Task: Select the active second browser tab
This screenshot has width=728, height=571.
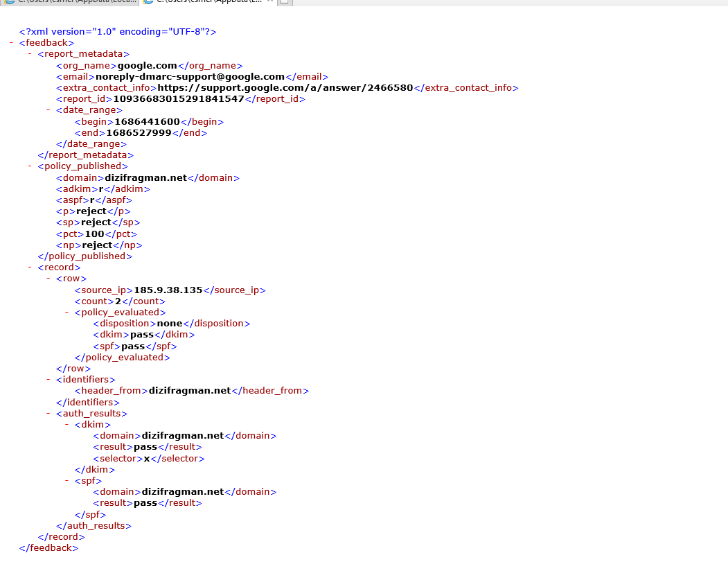Action: 209,2
